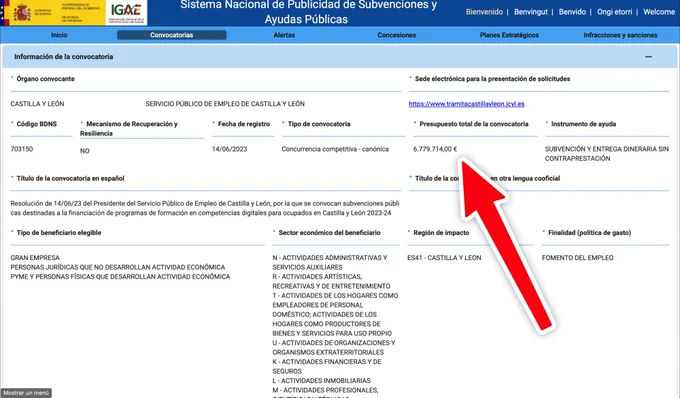Select text SUBVENCIÓN Y ENTREGA DINERARIA SIN CONTRAPRESTACIÓN

[x=607, y=154]
